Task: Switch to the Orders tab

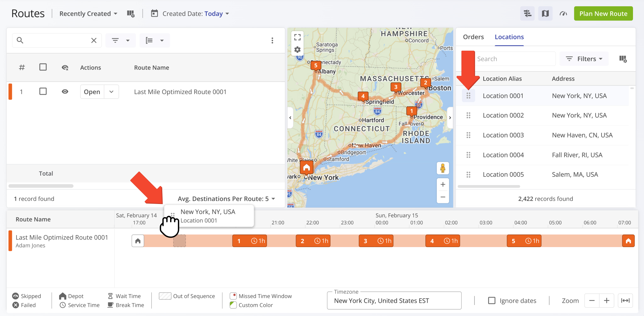Action: pyautogui.click(x=473, y=37)
